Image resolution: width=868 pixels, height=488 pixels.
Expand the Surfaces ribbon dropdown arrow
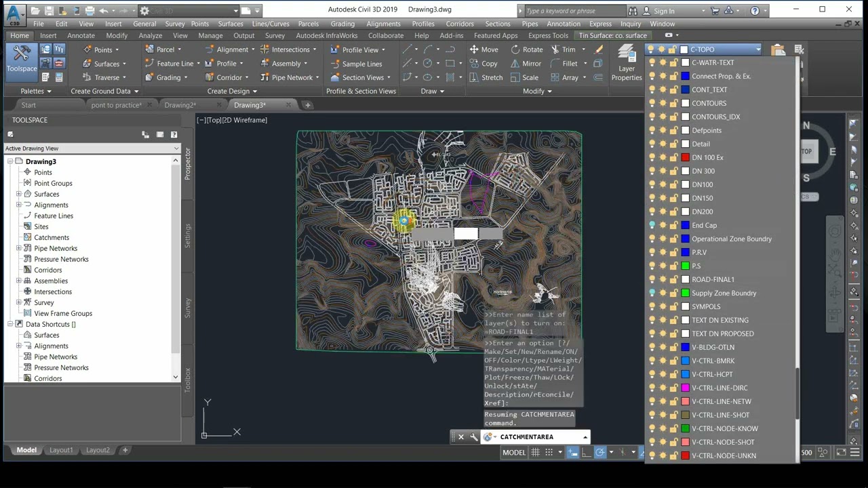124,64
